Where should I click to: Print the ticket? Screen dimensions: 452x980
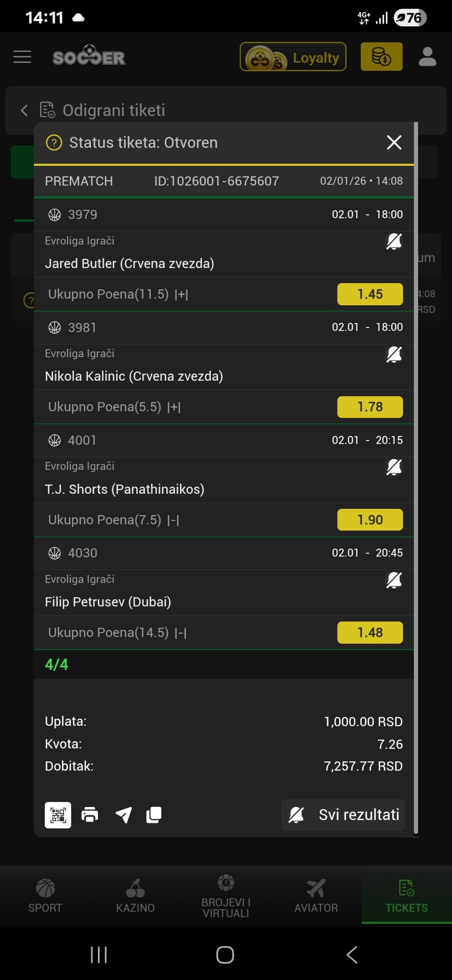(90, 815)
